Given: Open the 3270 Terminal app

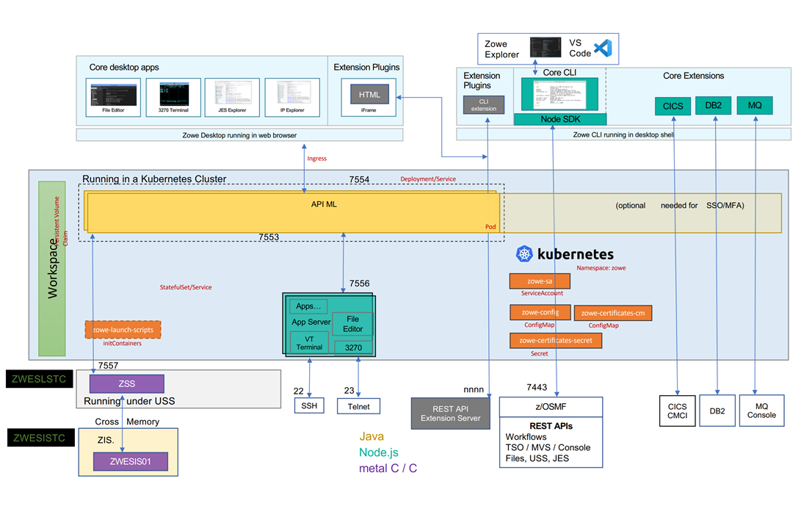Looking at the screenshot, I should (x=173, y=98).
